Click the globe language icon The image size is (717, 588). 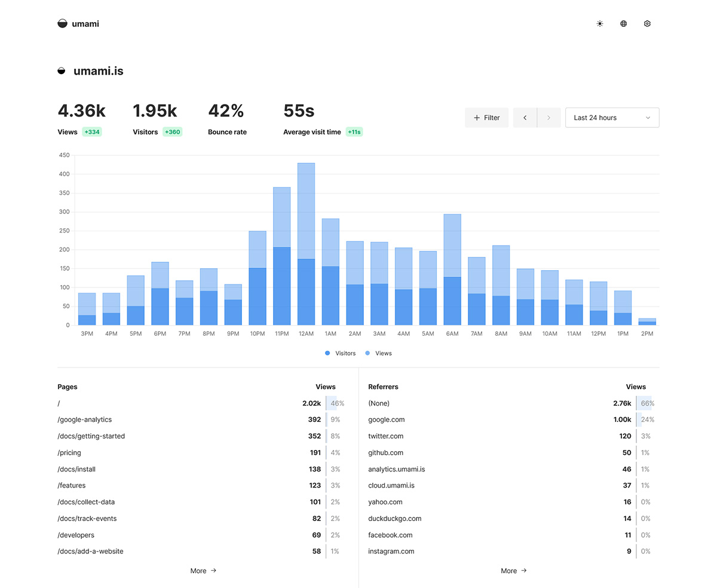tap(623, 23)
